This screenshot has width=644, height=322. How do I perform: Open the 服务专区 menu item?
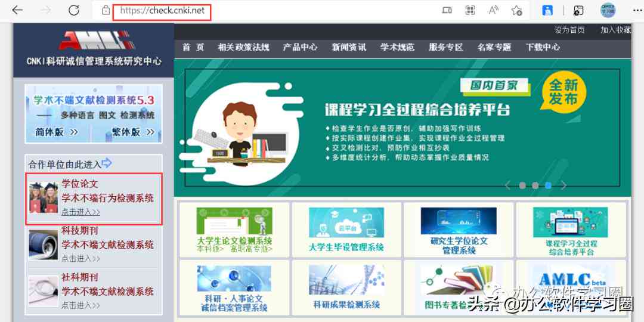[446, 47]
